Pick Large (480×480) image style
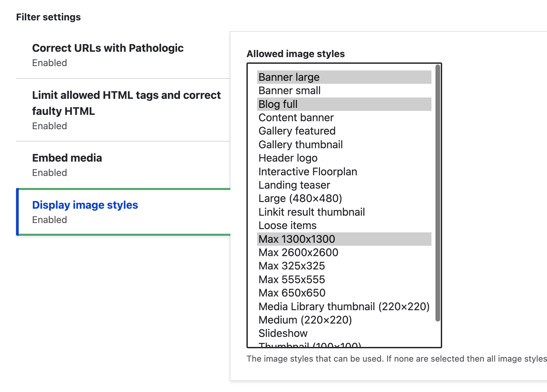 (300, 198)
